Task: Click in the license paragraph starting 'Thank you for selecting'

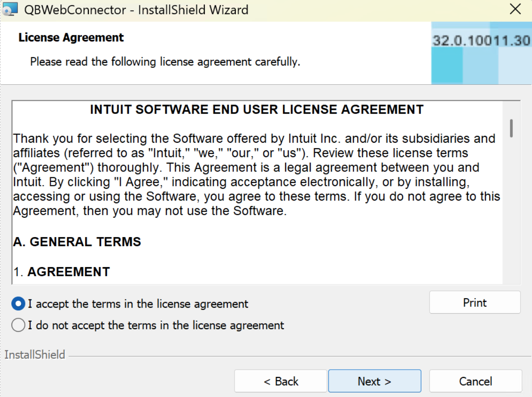Action: pyautogui.click(x=256, y=175)
